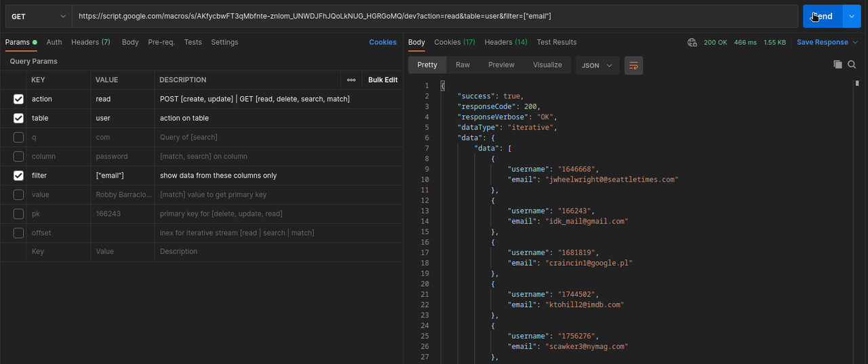Viewport: 868px width, 364px height.
Task: Open the Test Results tab
Action: pos(557,42)
